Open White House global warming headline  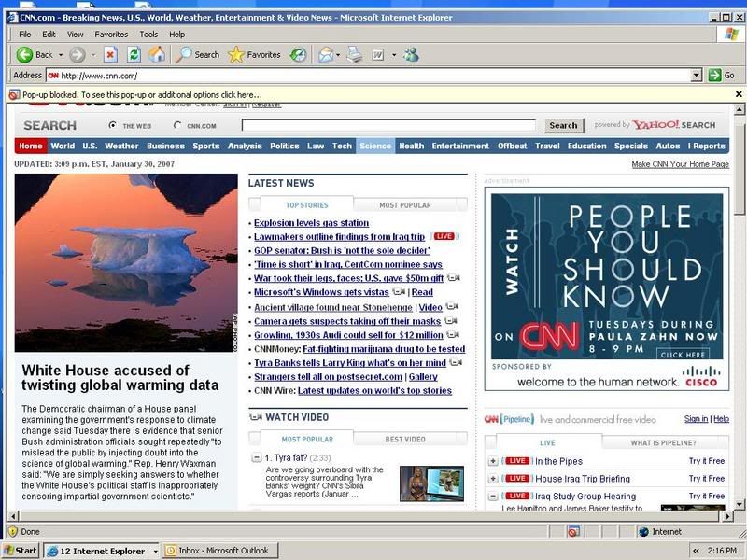(120, 377)
